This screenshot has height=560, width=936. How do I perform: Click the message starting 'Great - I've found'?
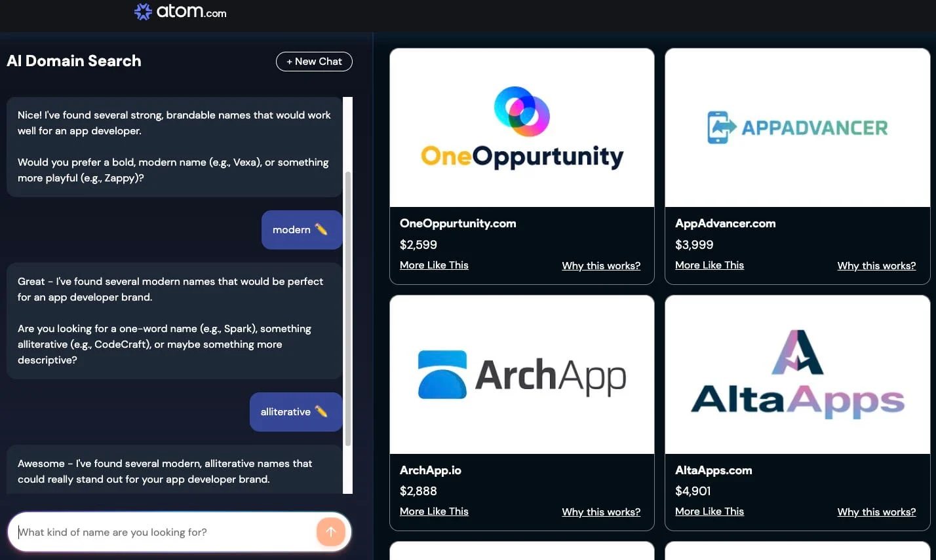tap(174, 321)
